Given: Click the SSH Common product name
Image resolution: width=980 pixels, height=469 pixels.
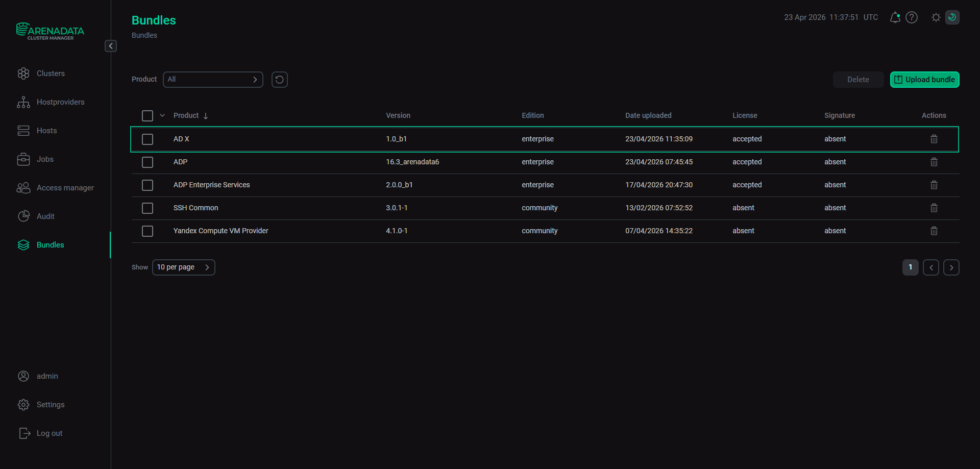Looking at the screenshot, I should coord(196,208).
